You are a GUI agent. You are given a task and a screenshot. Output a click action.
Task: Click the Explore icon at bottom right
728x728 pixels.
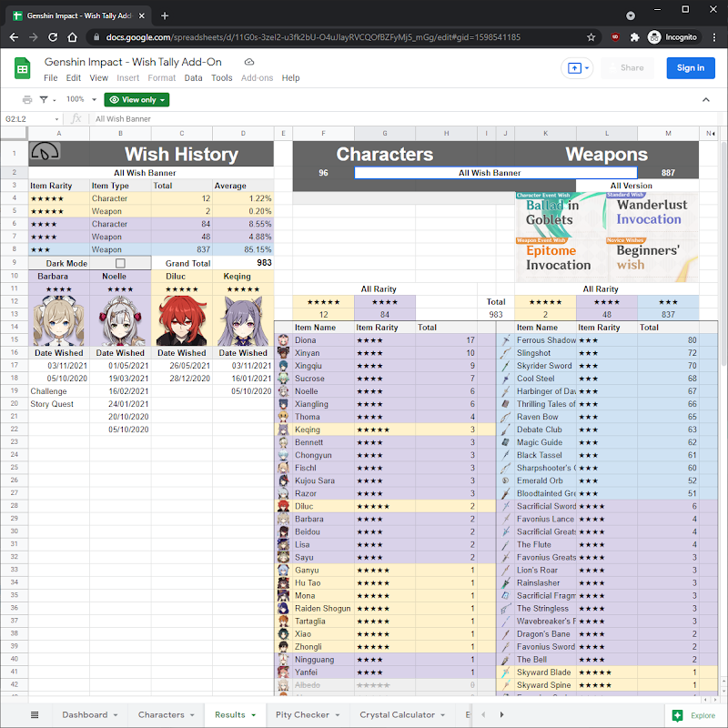click(x=677, y=715)
